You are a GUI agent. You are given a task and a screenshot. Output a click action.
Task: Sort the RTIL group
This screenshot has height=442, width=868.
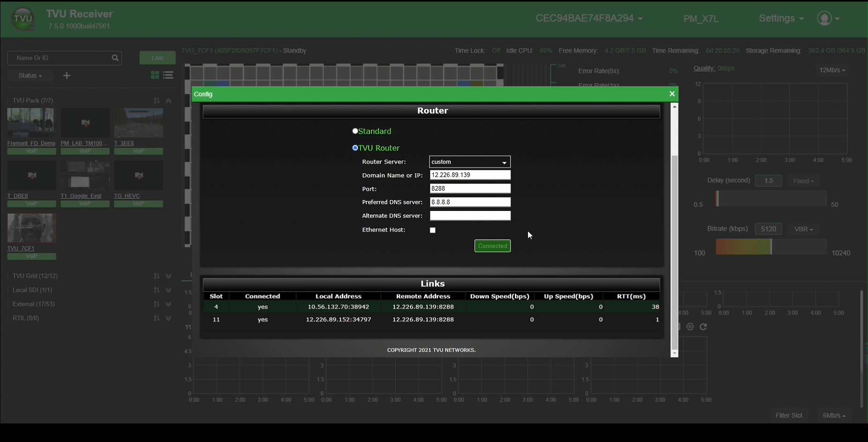tap(156, 318)
